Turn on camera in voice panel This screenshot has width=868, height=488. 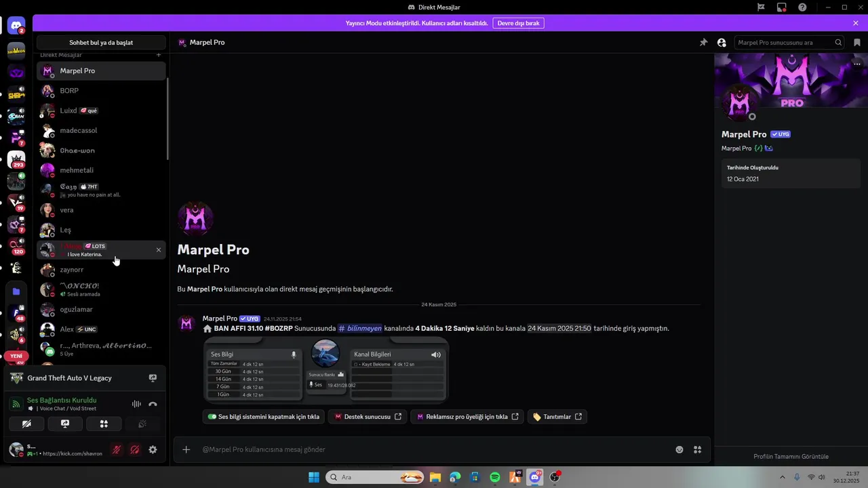pyautogui.click(x=26, y=424)
